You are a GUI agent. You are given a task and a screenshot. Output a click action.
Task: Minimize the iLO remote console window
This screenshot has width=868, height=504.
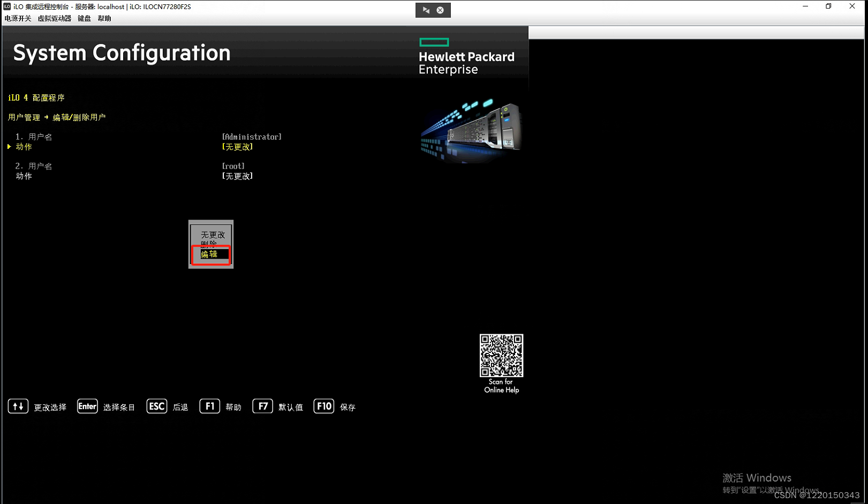(805, 6)
